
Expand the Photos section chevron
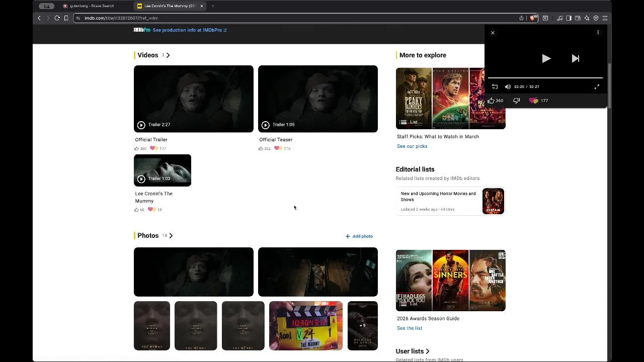(171, 236)
